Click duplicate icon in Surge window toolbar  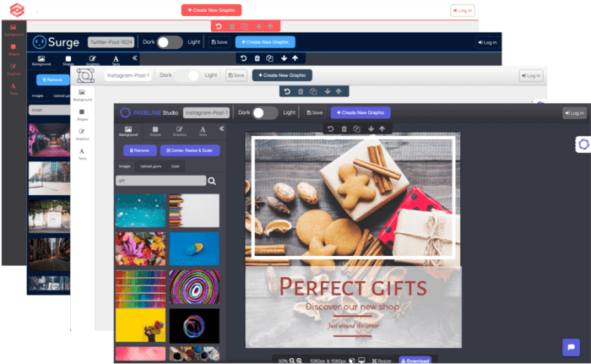pyautogui.click(x=269, y=58)
